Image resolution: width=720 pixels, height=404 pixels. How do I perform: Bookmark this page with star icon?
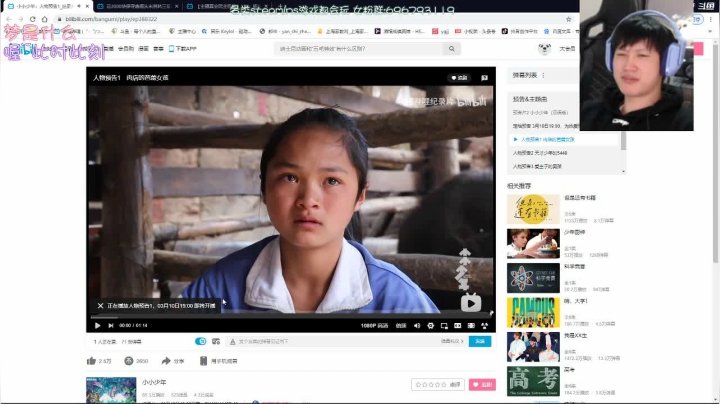(x=568, y=19)
